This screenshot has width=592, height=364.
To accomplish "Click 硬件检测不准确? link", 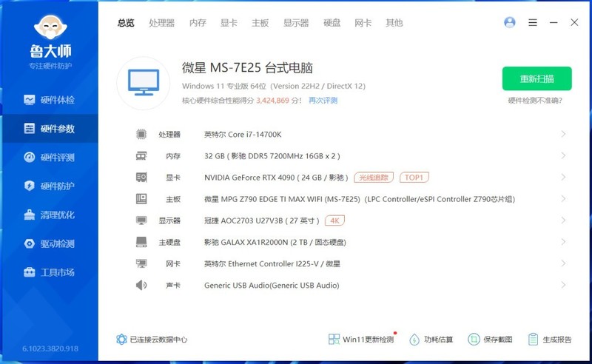I will [x=535, y=101].
